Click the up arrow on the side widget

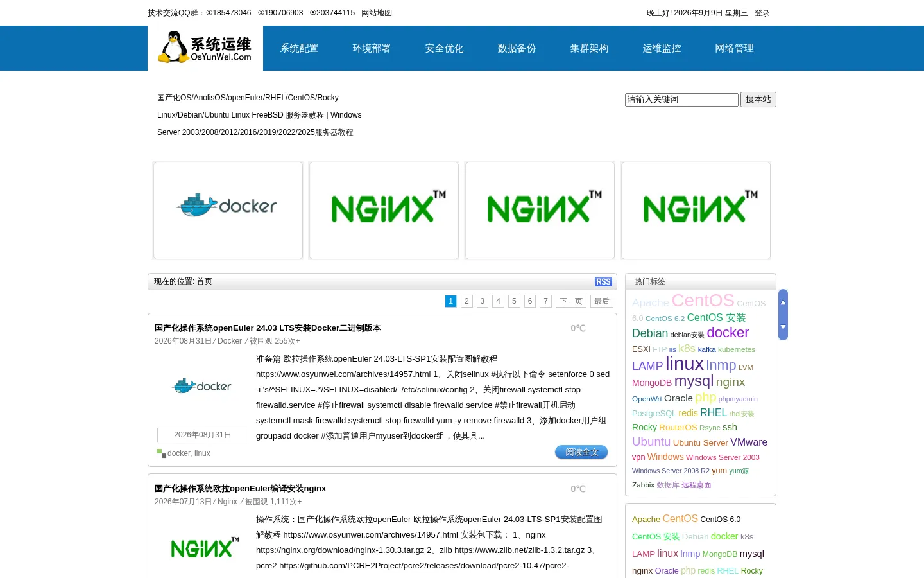[783, 302]
